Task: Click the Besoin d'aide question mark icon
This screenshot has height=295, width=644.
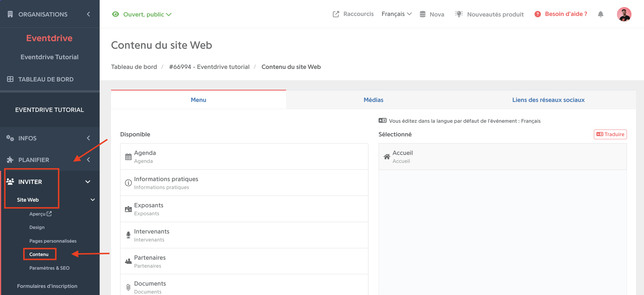Action: click(538, 14)
